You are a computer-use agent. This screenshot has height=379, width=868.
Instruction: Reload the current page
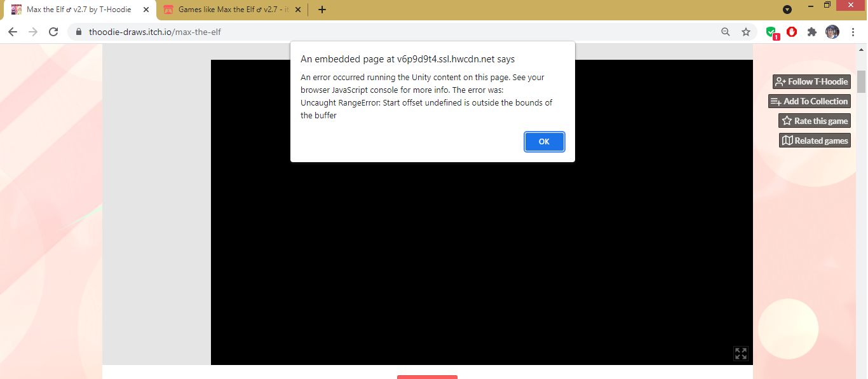point(53,32)
